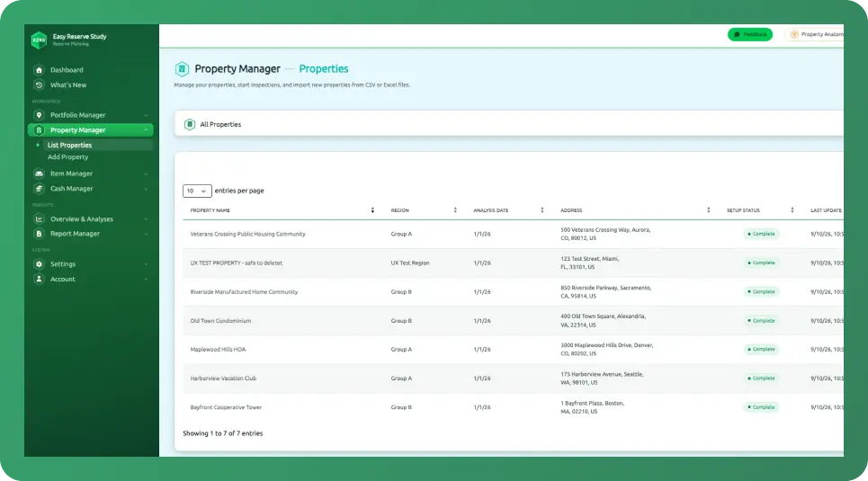This screenshot has width=868, height=481.
Task: Expand the Cash Manager chevron
Action: 146,189
